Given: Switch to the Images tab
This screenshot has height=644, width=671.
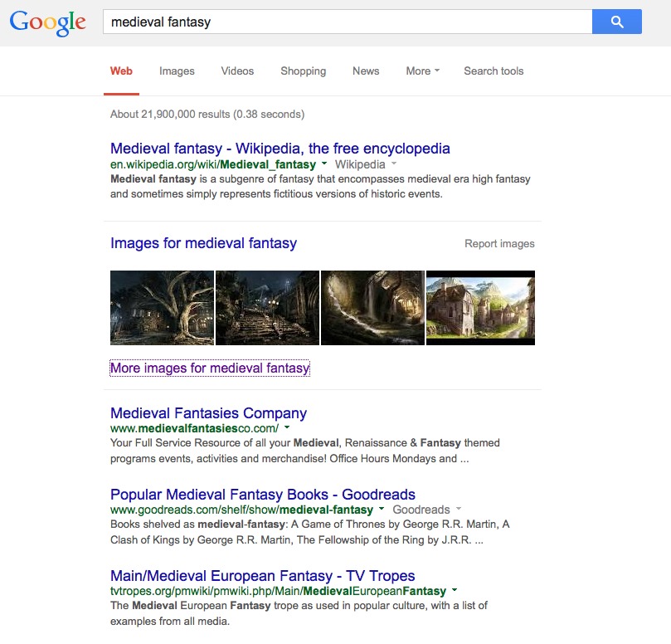Looking at the screenshot, I should tap(177, 71).
